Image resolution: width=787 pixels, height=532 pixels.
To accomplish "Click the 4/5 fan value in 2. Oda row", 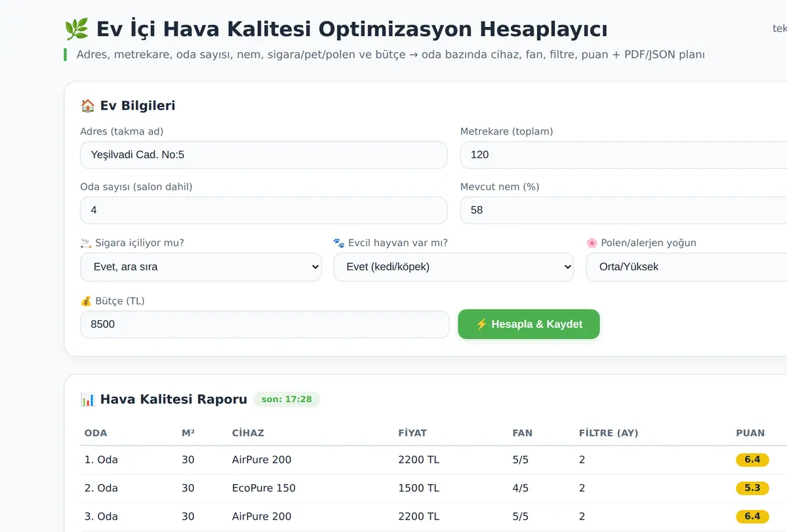I will [520, 488].
